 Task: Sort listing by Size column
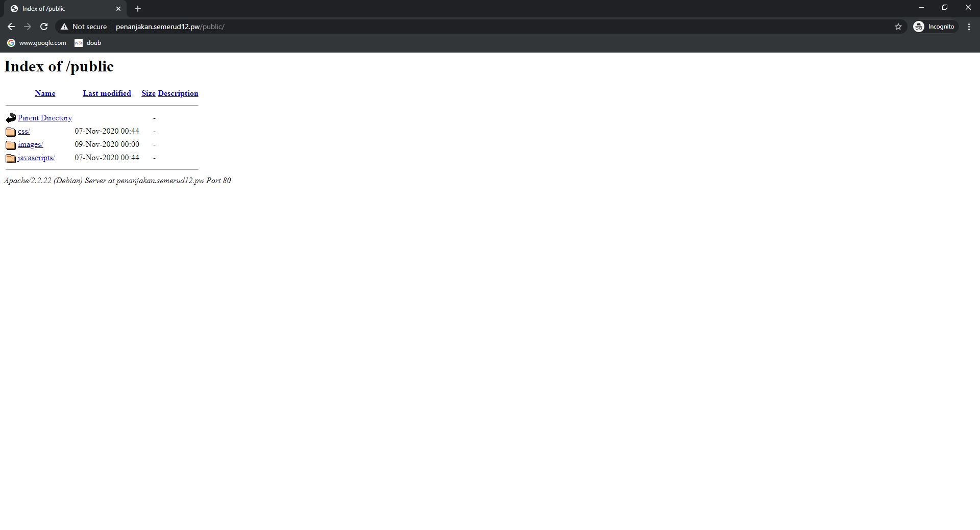pyautogui.click(x=149, y=93)
